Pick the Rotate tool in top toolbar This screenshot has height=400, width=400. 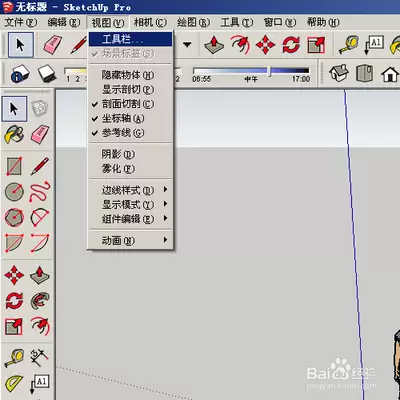(291, 45)
